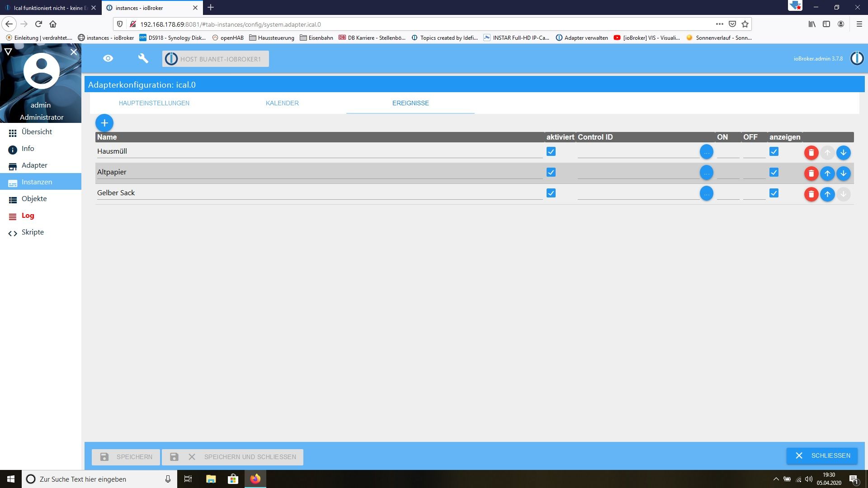Click move up arrow for Altpapier
The height and width of the screenshot is (488, 868).
[x=827, y=173]
